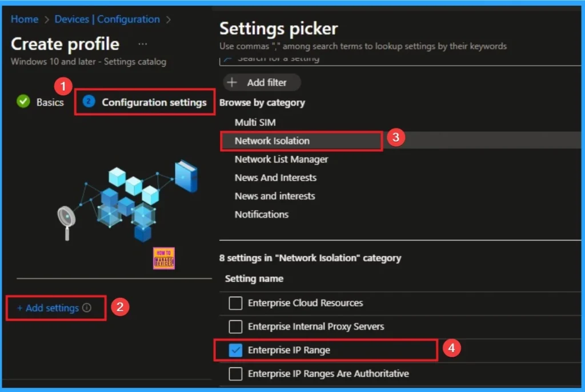Click the info icon next to Add settings
This screenshot has height=392, width=585.
coord(86,307)
